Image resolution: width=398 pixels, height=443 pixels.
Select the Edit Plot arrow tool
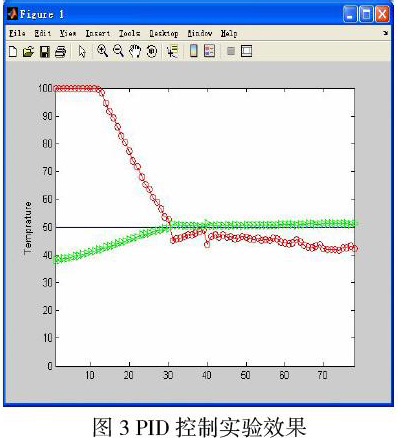point(82,52)
